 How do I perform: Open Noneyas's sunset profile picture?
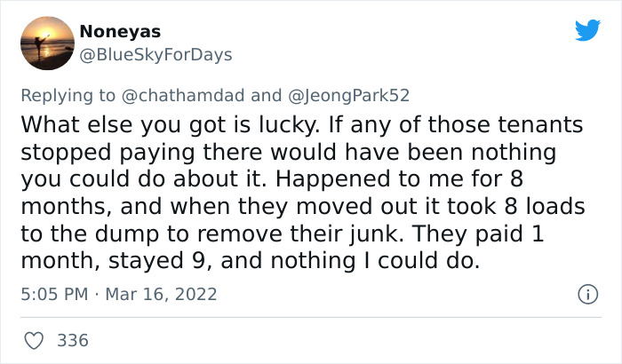[x=45, y=43]
